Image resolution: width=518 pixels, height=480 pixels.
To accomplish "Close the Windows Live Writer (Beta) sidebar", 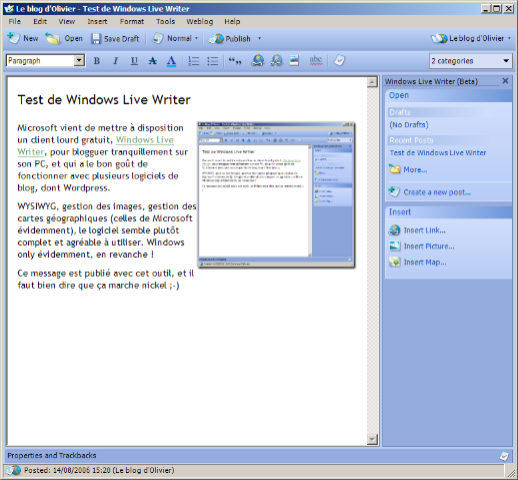I will (505, 81).
